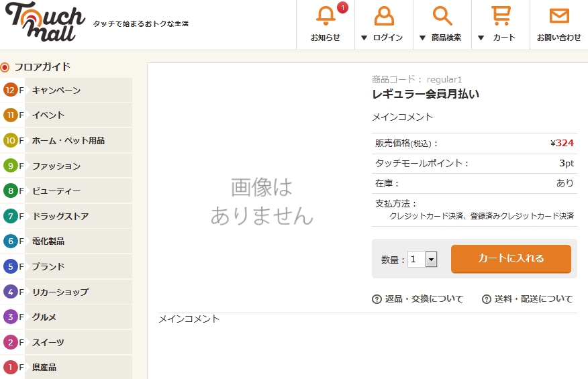Expand the 商品検索 dropdown arrow
This screenshot has height=379, width=588.
tap(423, 38)
